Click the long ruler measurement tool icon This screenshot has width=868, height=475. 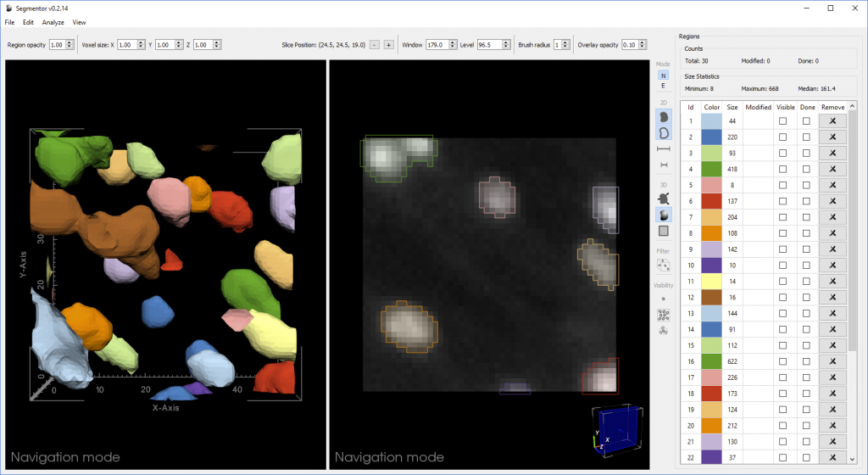click(x=663, y=149)
